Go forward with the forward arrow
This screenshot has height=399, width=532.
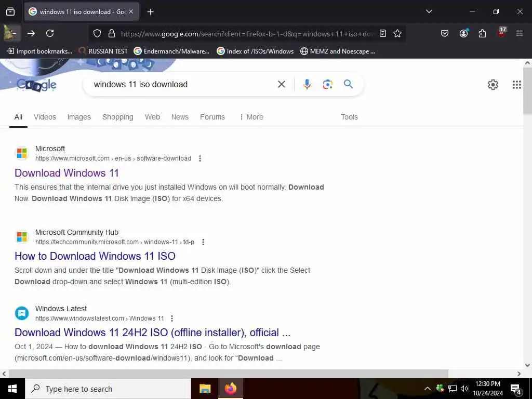pyautogui.click(x=31, y=33)
